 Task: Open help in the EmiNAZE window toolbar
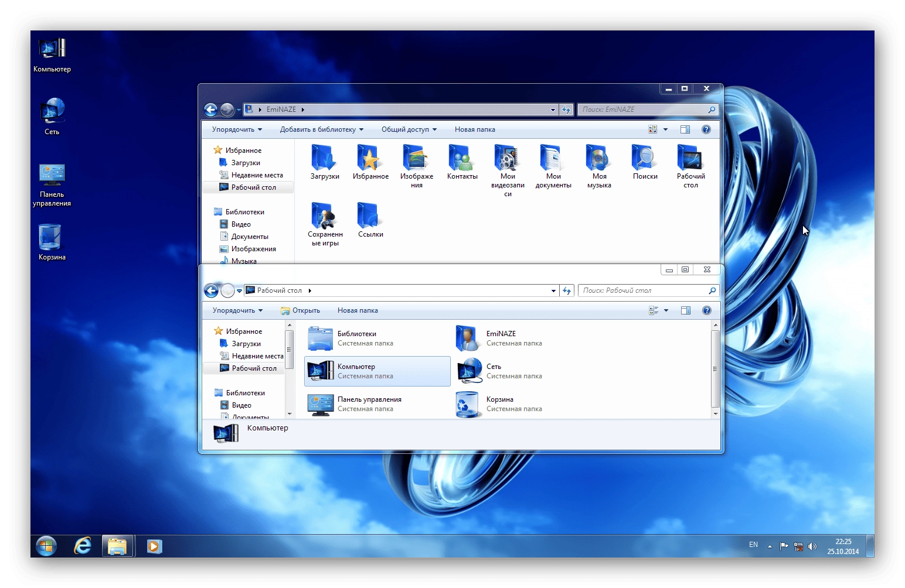tap(706, 129)
